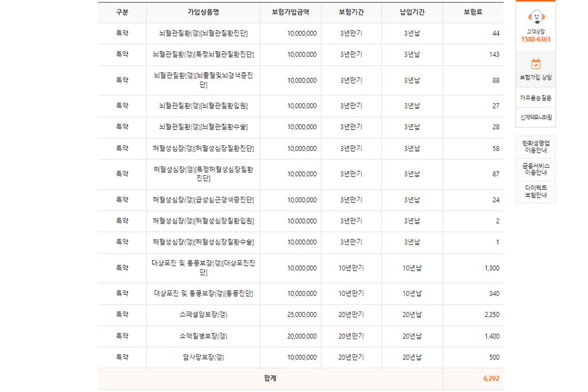Select product 허혈성심장(갱)[허혈성심장질환진단]
The width and height of the screenshot is (588, 392).
click(203, 149)
